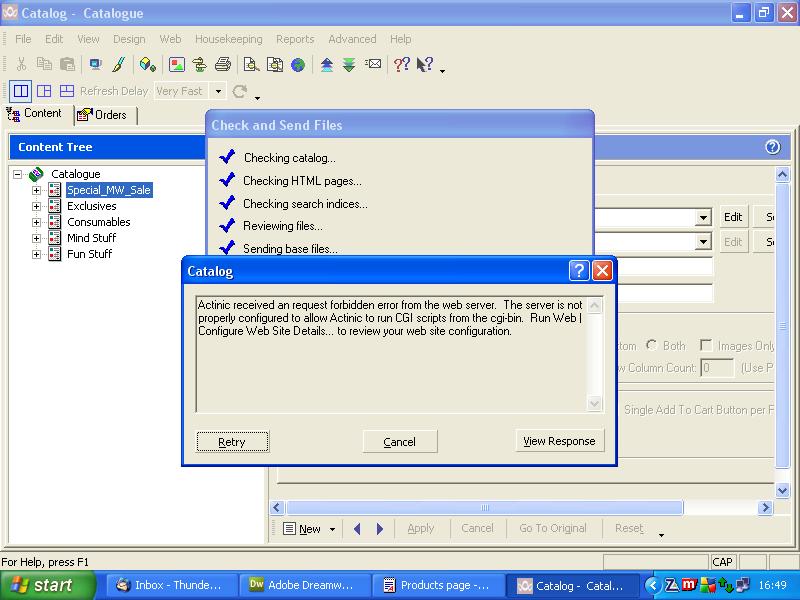Toggle the Images Only checkbox
The width and height of the screenshot is (800, 600).
click(x=707, y=346)
